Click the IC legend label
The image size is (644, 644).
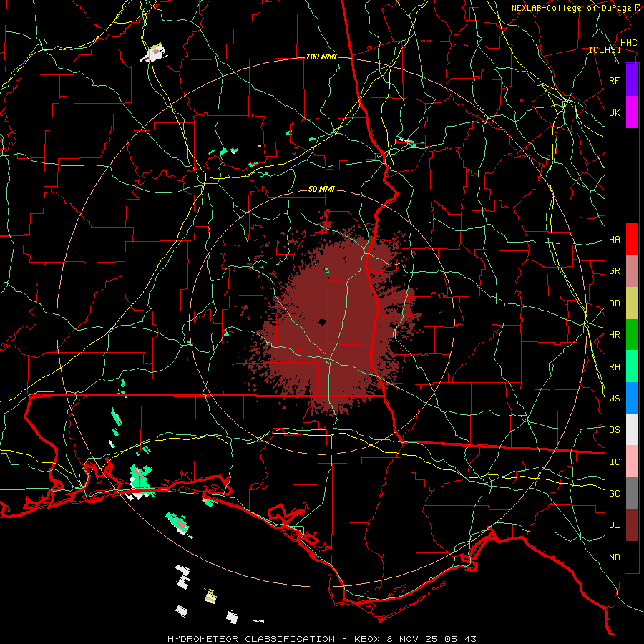615,462
